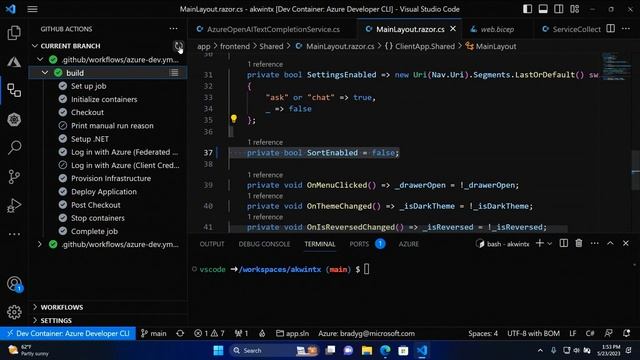
Task: Expand the second azure-dev.yml workflow run
Action: (40, 244)
